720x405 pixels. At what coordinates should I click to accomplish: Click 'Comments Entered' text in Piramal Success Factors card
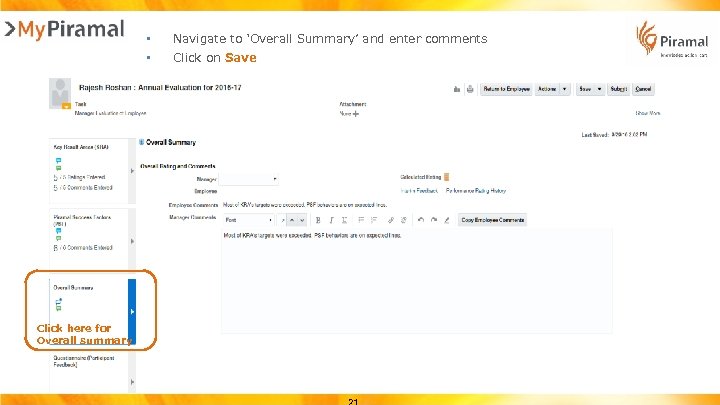click(x=90, y=248)
